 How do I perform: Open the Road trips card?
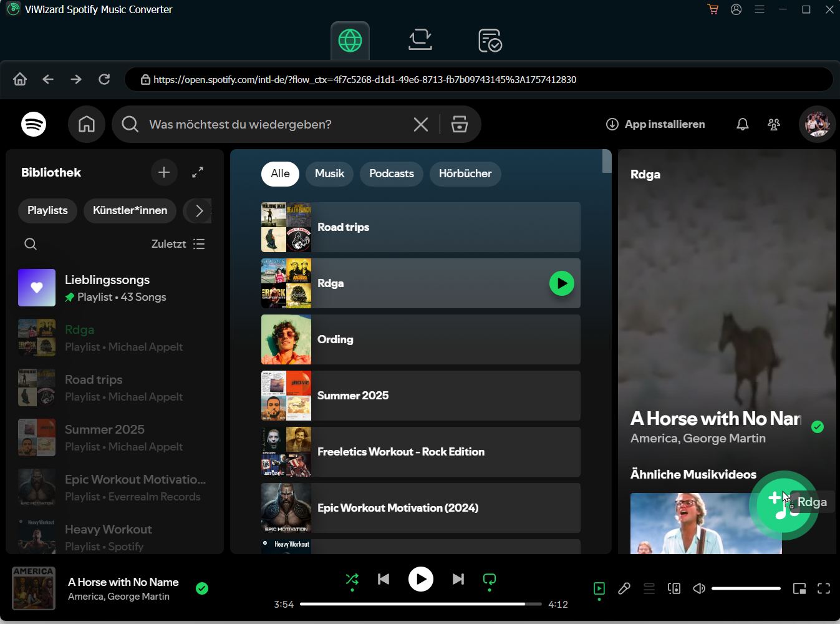point(421,227)
